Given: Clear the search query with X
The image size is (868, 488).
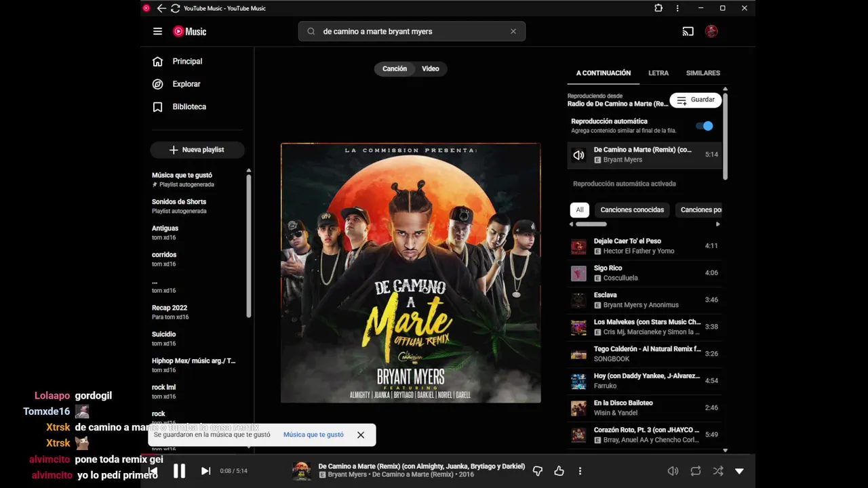Looking at the screenshot, I should (x=513, y=31).
